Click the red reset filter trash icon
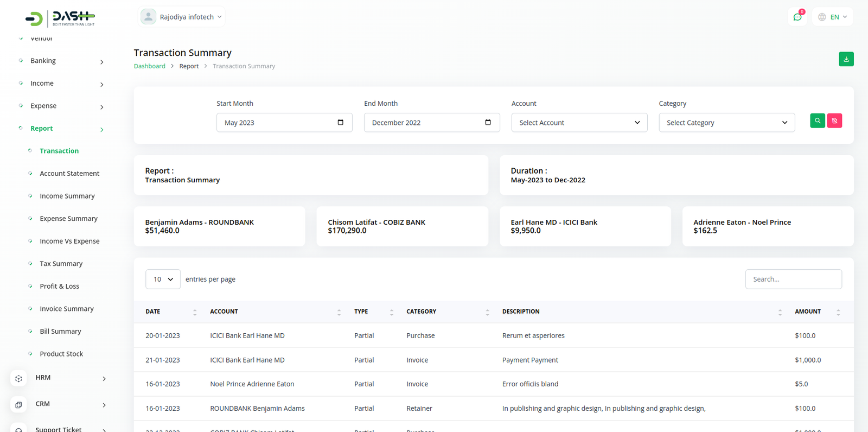This screenshot has height=432, width=868. [x=834, y=121]
